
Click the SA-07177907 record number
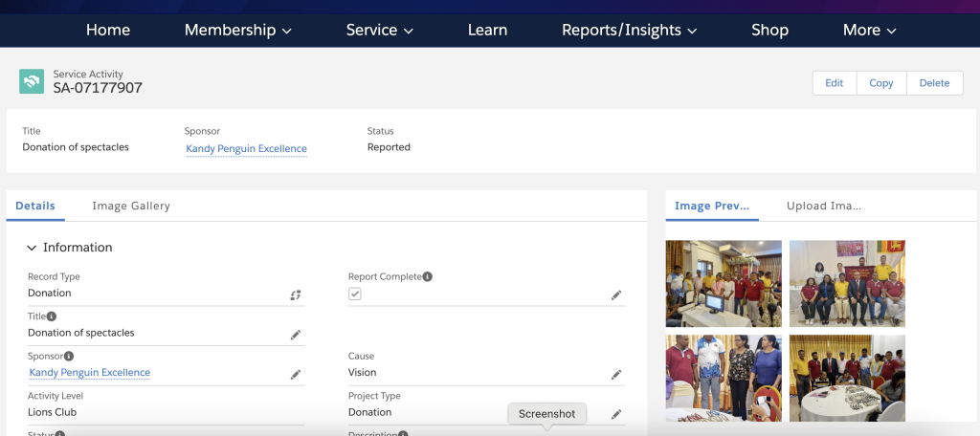pos(98,88)
